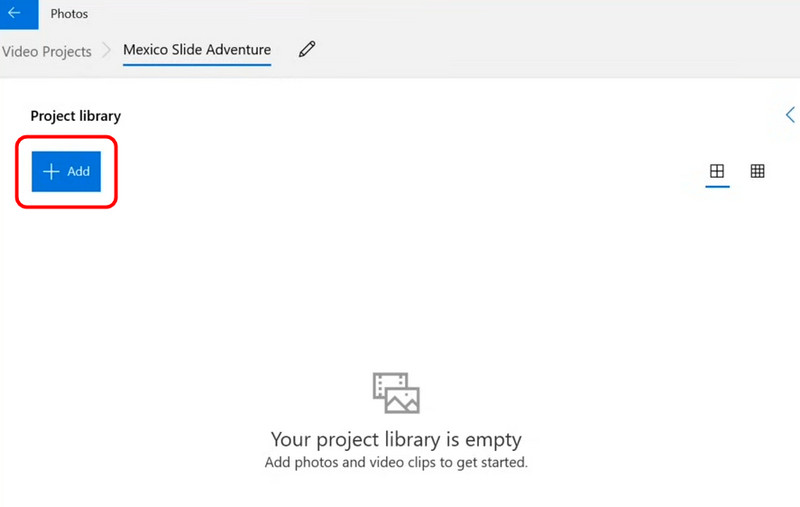Select the Mexico Slide Adventure project title
800x507 pixels.
pyautogui.click(x=197, y=49)
